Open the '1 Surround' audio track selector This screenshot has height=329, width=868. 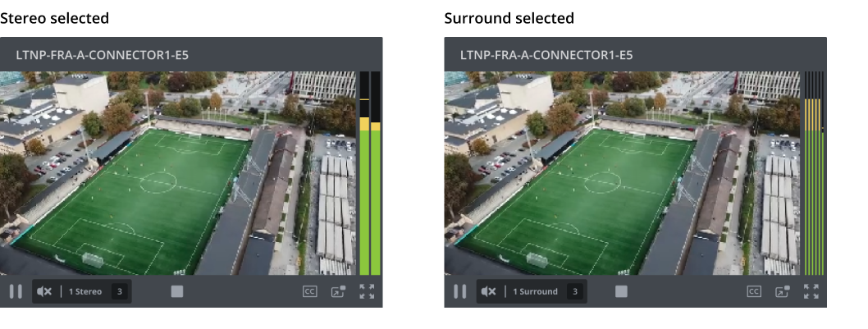535,291
